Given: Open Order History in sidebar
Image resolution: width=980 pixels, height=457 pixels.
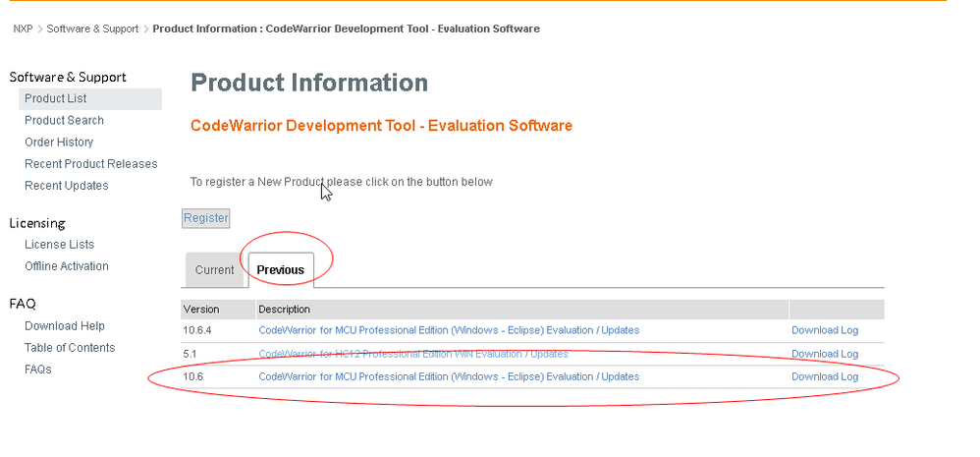Looking at the screenshot, I should click(59, 142).
